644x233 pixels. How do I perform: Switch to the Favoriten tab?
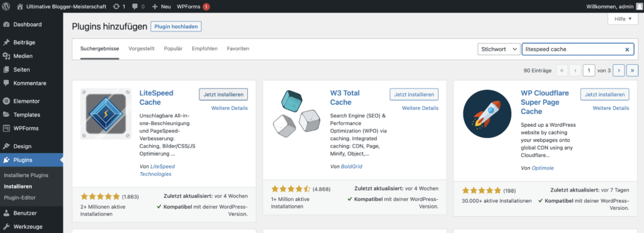click(238, 48)
